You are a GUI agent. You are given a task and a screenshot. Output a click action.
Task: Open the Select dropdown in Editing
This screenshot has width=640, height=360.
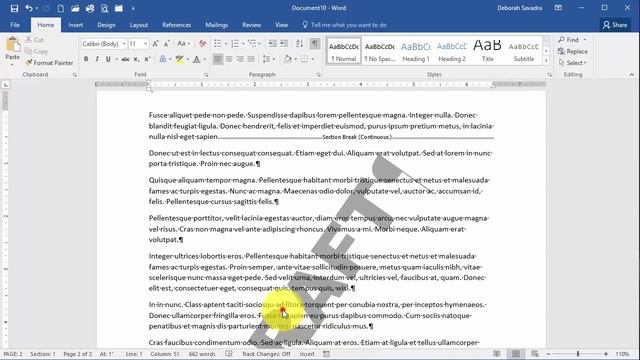click(573, 63)
